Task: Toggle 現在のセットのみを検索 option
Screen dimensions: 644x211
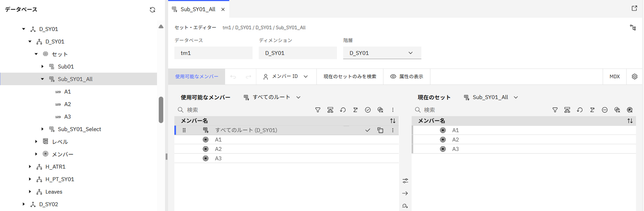Action: (x=350, y=76)
